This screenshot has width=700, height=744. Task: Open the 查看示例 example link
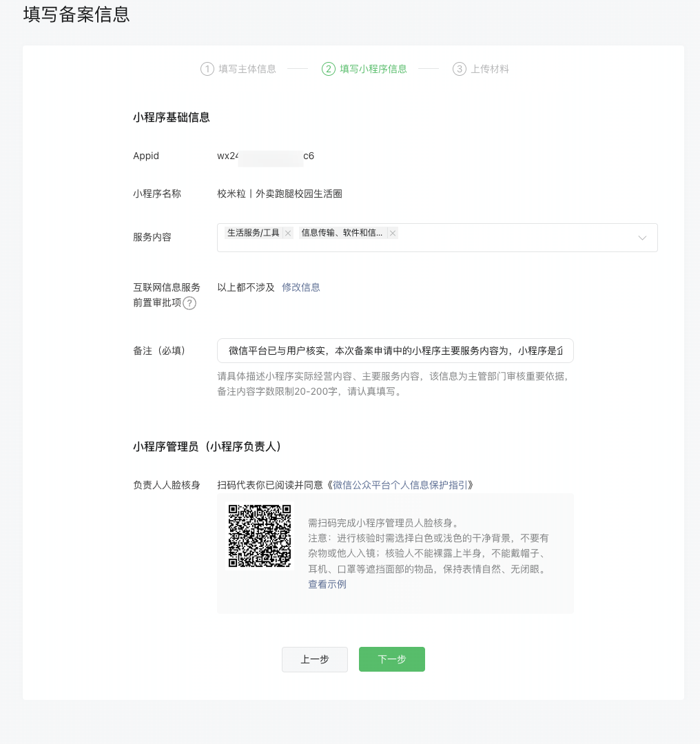point(327,583)
